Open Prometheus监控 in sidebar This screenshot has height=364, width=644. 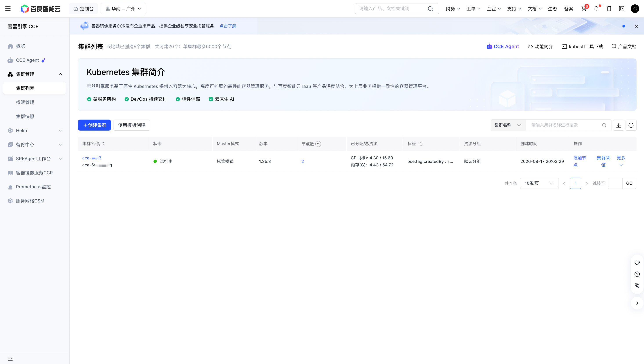tap(34, 187)
